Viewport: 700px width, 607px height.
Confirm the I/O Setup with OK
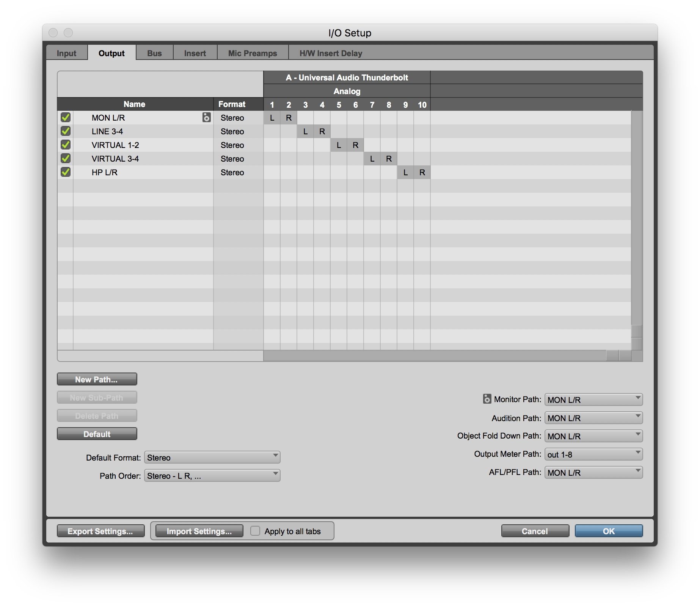point(609,531)
